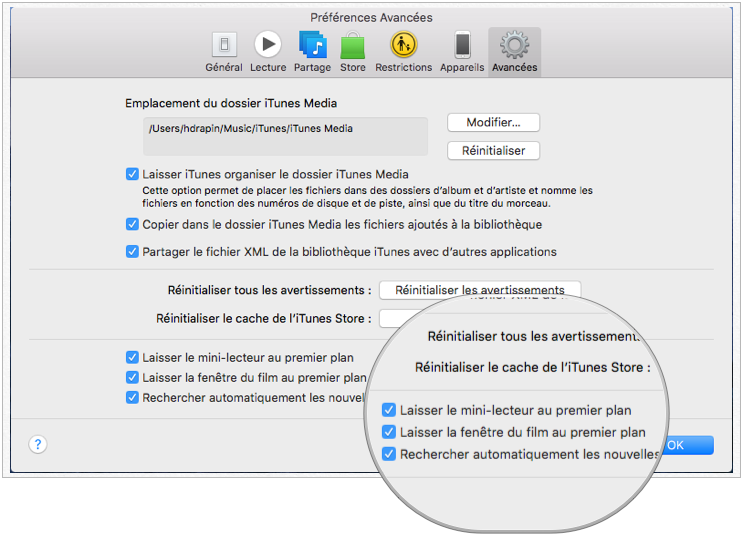Screen dimensions: 743x537
Task: Open the Partage sharing preferences
Action: [x=313, y=52]
